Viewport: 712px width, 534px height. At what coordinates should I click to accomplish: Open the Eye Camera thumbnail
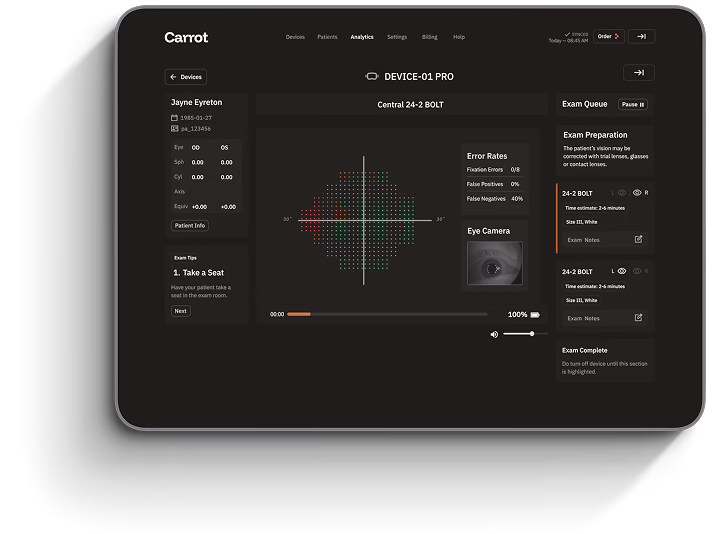pos(494,263)
